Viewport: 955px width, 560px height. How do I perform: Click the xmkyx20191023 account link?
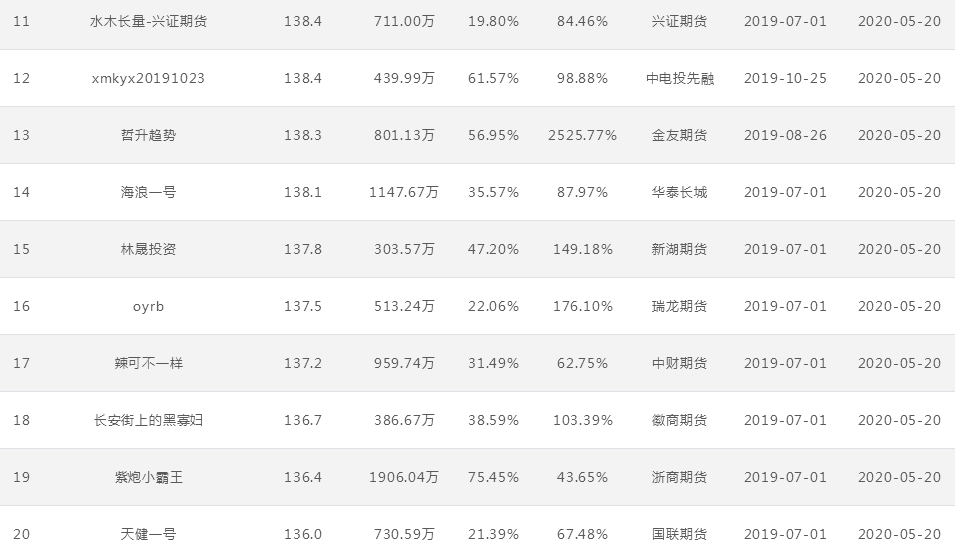[x=148, y=79]
